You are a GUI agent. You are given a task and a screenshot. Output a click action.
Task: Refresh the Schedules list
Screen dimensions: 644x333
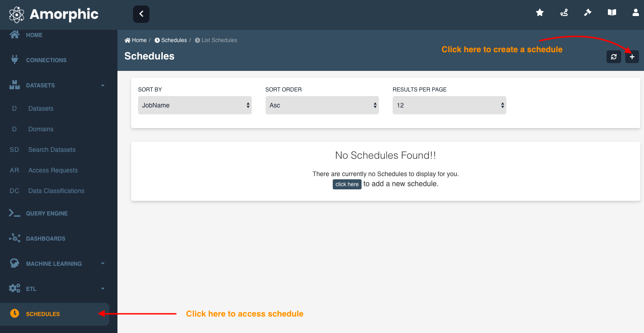point(613,56)
